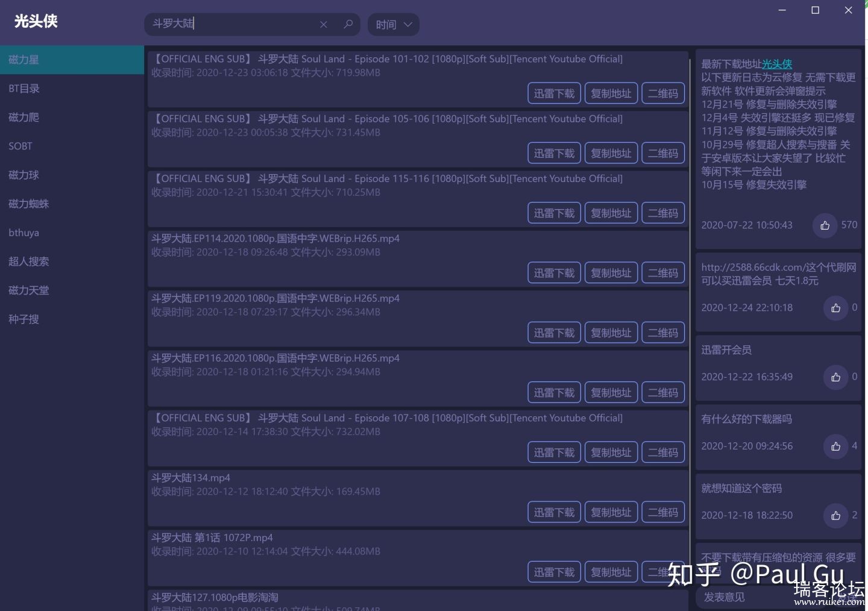868x611 pixels.
Task: Like the 2588.66cdk.com comment
Action: click(x=835, y=308)
